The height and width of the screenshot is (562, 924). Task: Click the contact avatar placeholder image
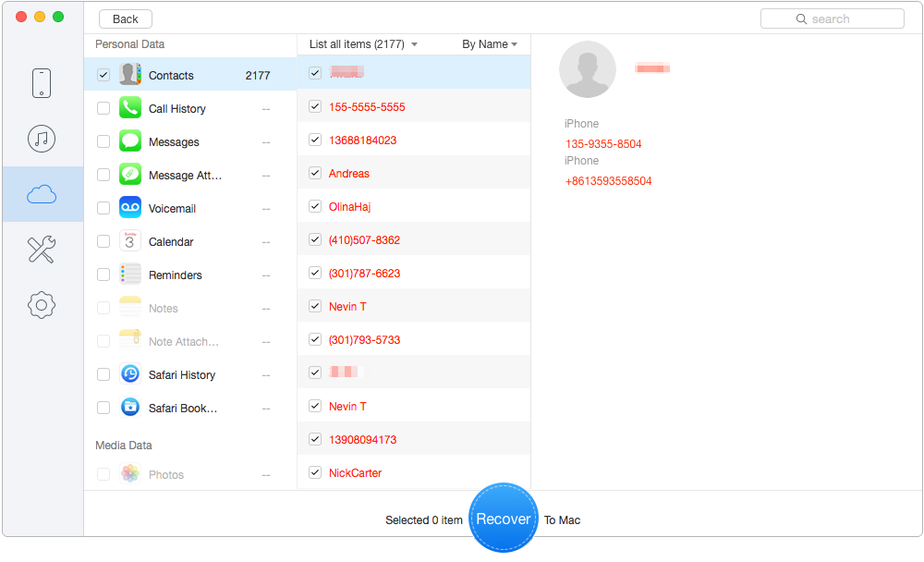[588, 69]
